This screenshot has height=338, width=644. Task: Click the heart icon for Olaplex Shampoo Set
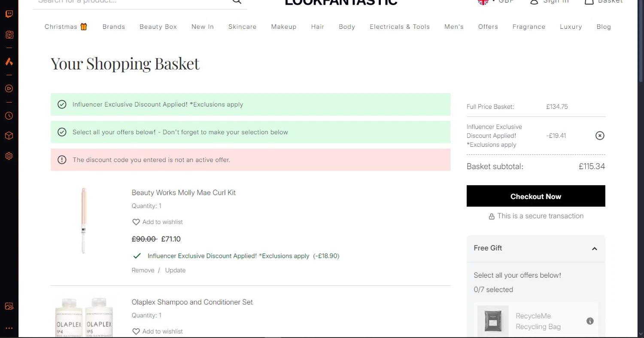coord(136,331)
